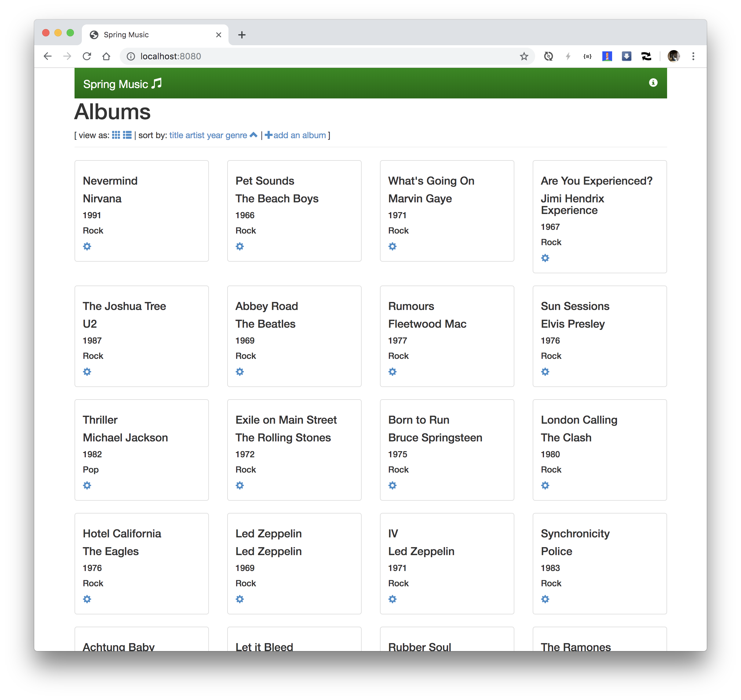Bookmark page with star icon
The width and height of the screenshot is (741, 700).
pyautogui.click(x=524, y=56)
